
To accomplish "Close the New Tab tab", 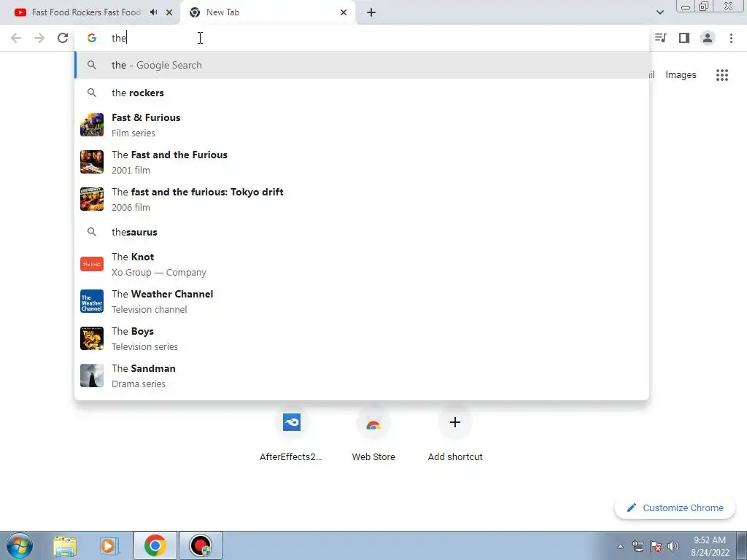I will pyautogui.click(x=344, y=12).
